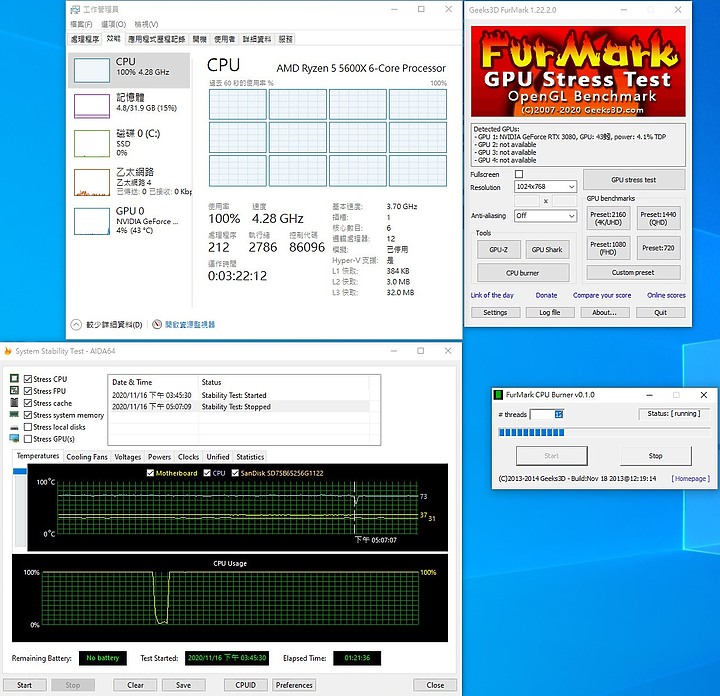Launch GPU-Z tool from FurMark
This screenshot has width=720, height=696.
point(499,249)
